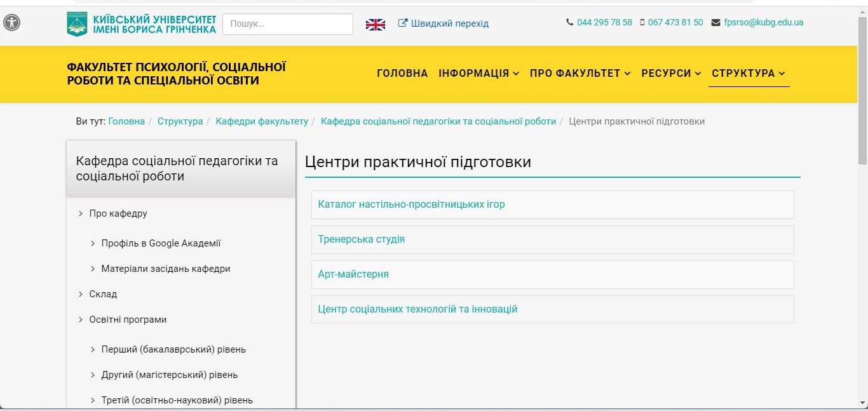The height and width of the screenshot is (411, 868).
Task: Click the quick jump external-link icon
Action: [403, 24]
